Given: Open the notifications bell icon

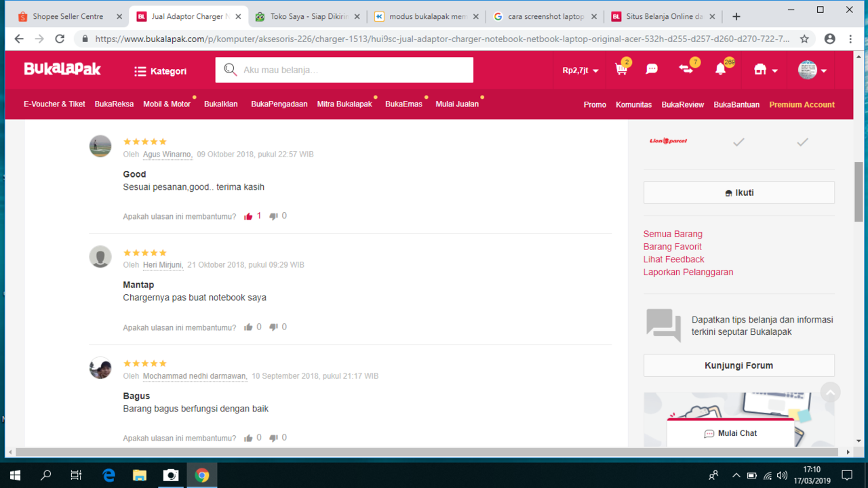Looking at the screenshot, I should [720, 69].
